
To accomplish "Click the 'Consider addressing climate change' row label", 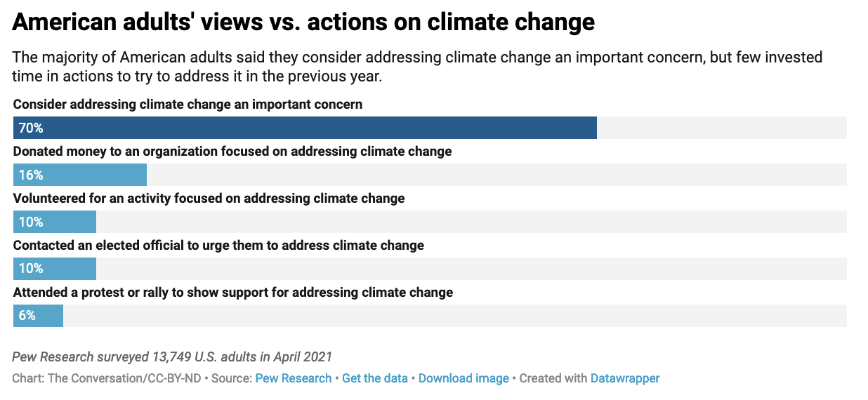I will click(188, 105).
